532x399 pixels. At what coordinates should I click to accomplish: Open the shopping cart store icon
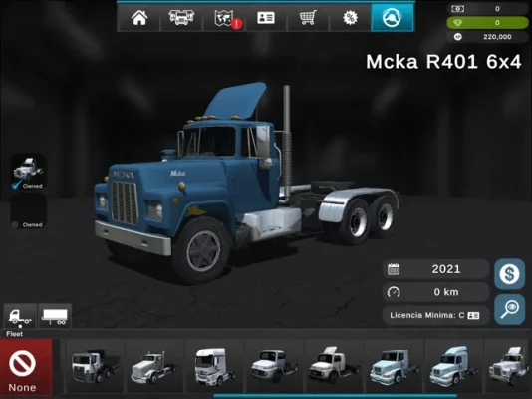(308, 18)
